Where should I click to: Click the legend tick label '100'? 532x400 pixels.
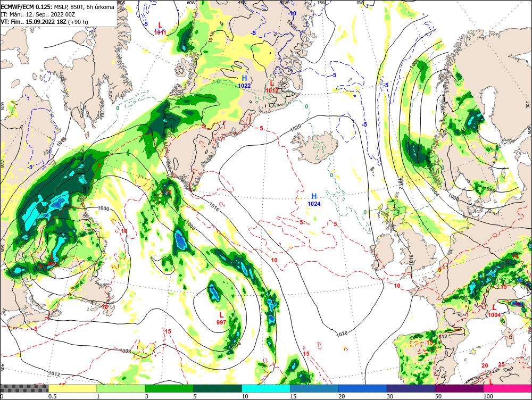pyautogui.click(x=488, y=396)
